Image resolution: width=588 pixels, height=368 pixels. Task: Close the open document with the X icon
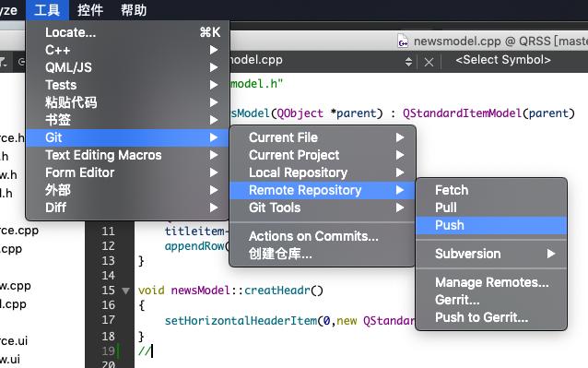pos(429,62)
